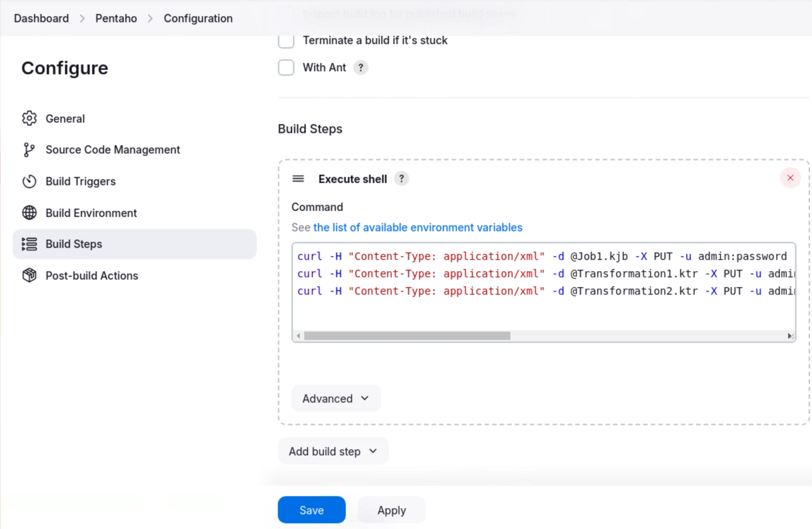This screenshot has width=812, height=529.
Task: Click the Build Environment globe icon
Action: tap(29, 213)
